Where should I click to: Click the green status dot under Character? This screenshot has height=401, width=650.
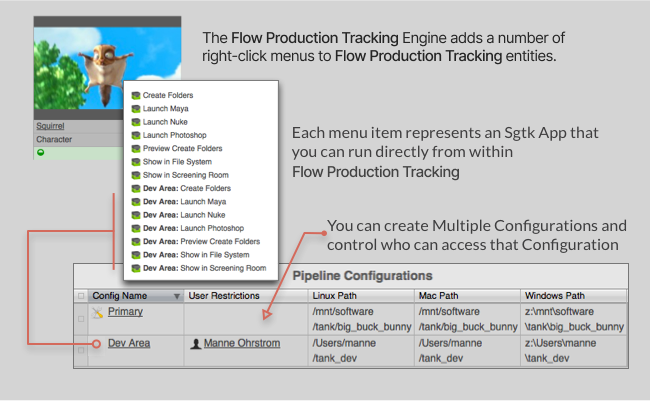(40, 153)
